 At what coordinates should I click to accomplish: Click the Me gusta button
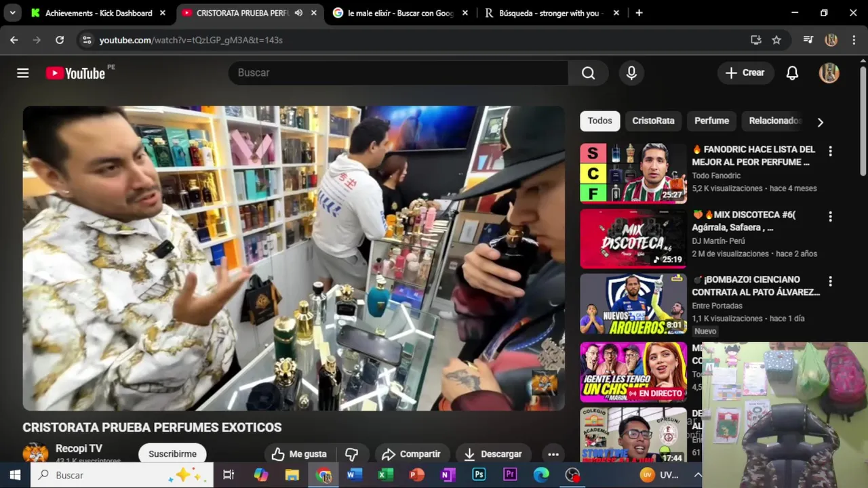pos(299,454)
